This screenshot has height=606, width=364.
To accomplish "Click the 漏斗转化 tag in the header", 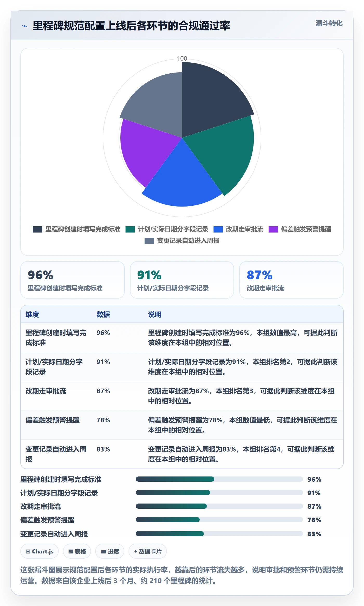I will 329,23.
